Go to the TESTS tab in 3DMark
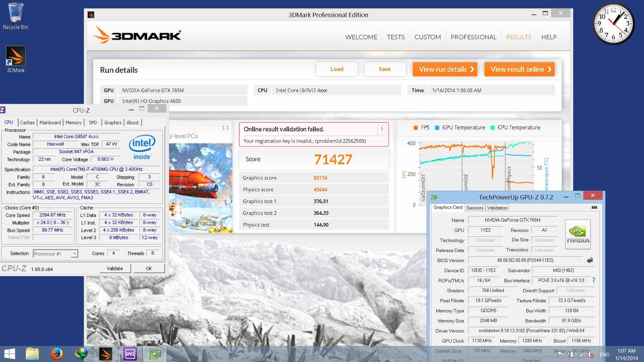Viewport: 644px width, 362px height. pos(396,37)
